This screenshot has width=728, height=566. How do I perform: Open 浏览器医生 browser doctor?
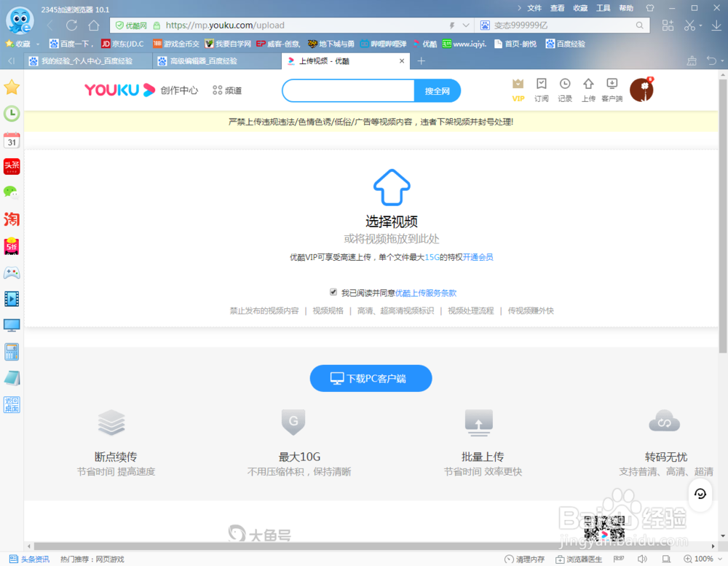point(581,559)
